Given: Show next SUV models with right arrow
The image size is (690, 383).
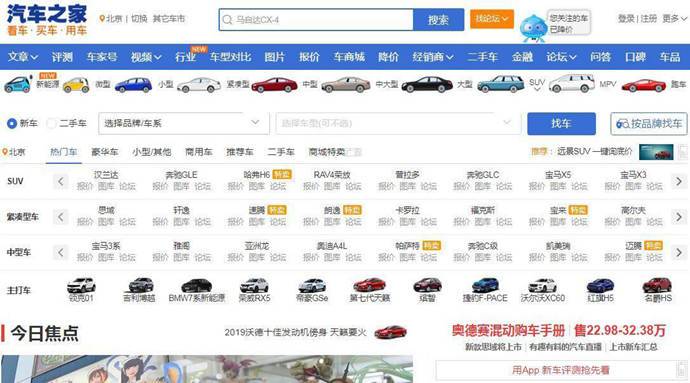Looking at the screenshot, I should (x=679, y=181).
